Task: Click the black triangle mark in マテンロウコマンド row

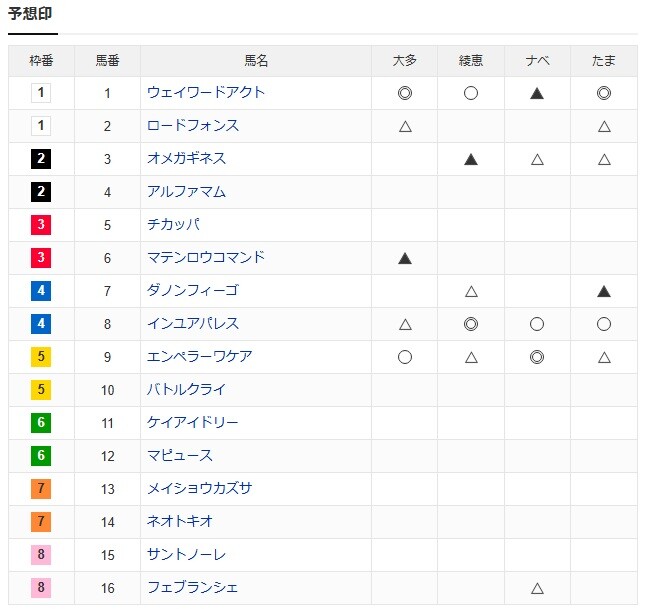Action: pyautogui.click(x=405, y=258)
